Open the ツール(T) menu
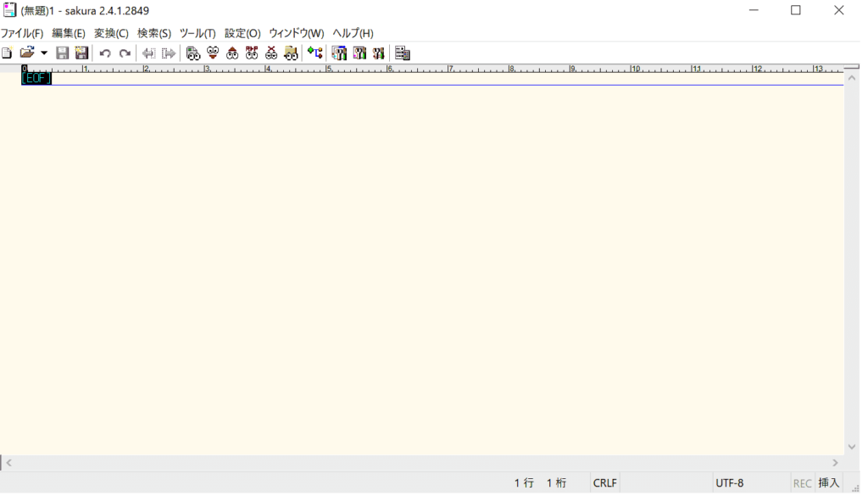This screenshot has width=868, height=496. point(198,33)
